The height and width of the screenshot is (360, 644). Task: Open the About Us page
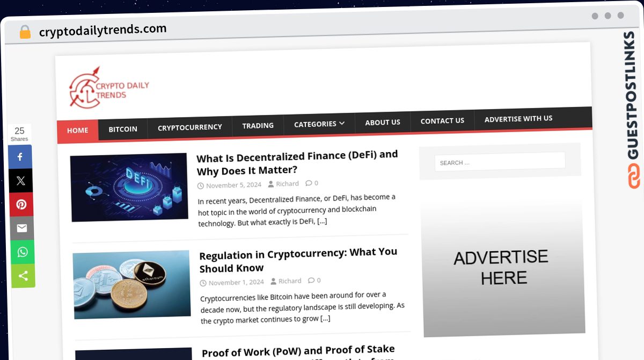click(383, 122)
